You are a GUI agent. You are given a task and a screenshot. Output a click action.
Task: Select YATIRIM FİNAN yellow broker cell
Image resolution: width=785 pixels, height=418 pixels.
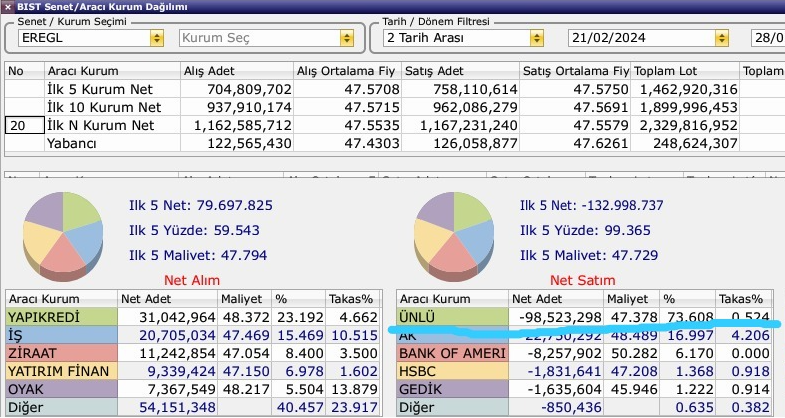(62, 371)
